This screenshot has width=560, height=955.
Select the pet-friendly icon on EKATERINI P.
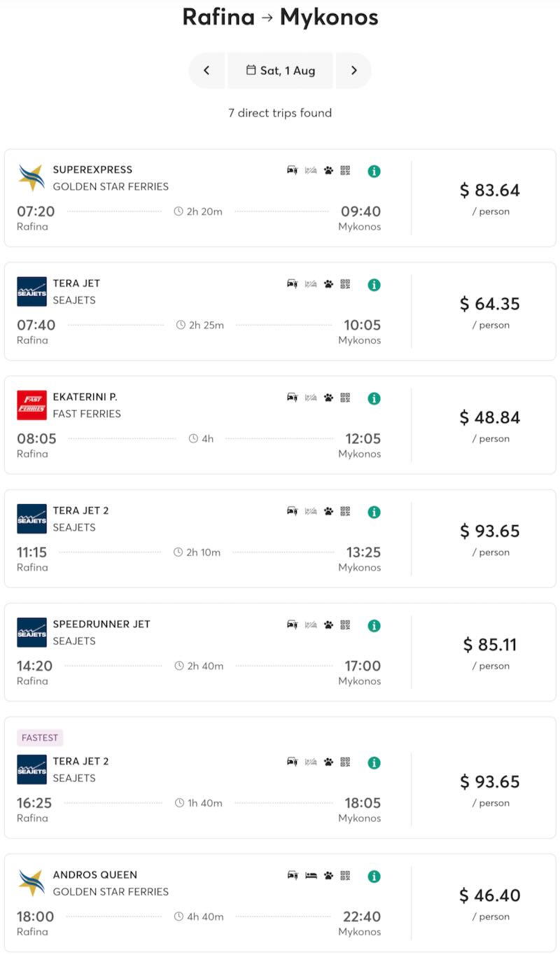pos(328,398)
